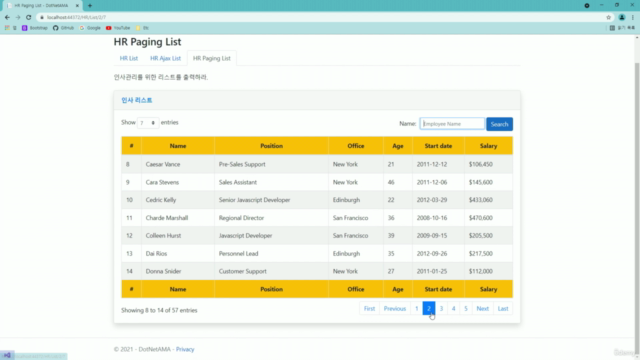Click Office header in table footer

[x=356, y=289]
